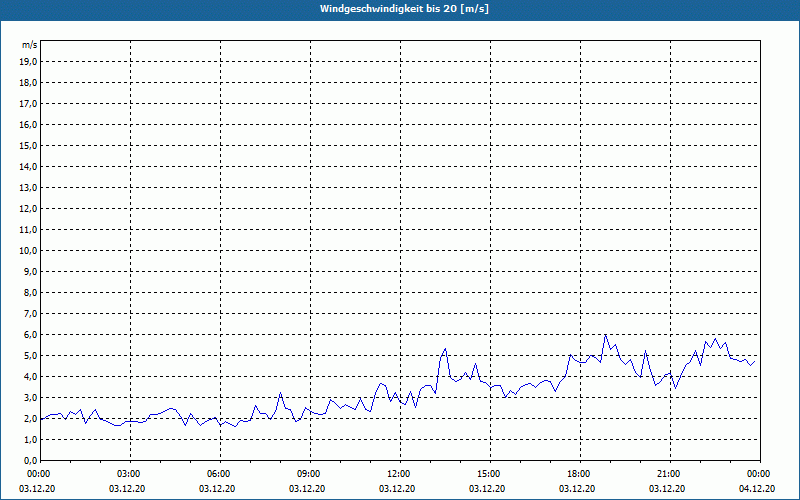Click the '03:00' time label

[x=131, y=474]
